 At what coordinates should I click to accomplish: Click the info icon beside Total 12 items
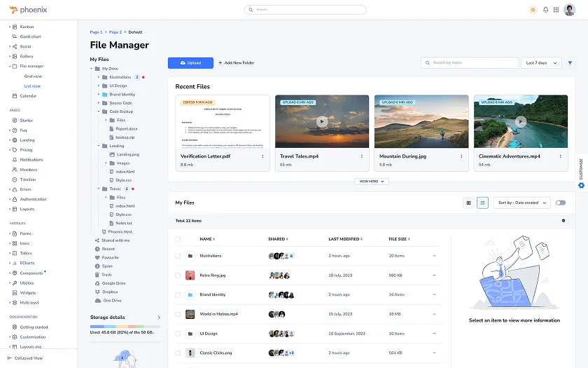point(563,221)
